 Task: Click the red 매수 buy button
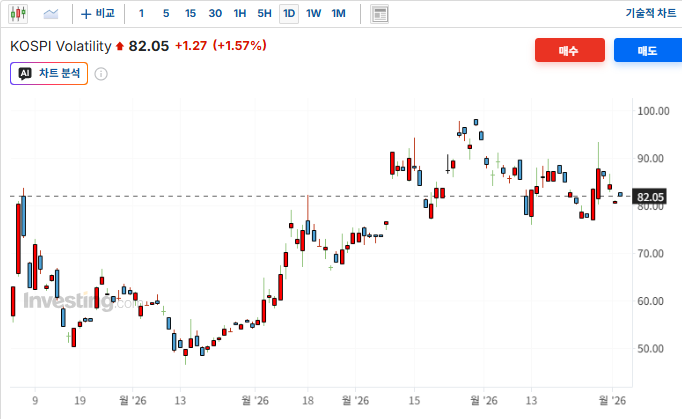pos(570,50)
